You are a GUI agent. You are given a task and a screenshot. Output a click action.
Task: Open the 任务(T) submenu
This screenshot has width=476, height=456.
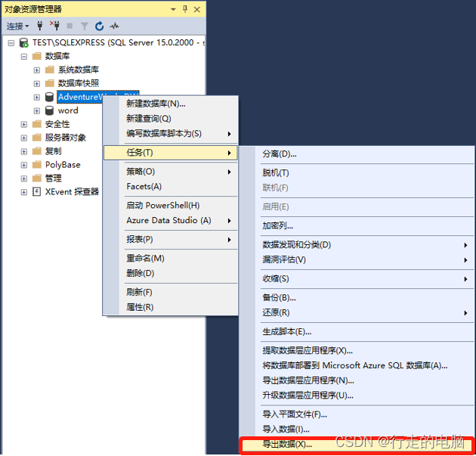click(x=170, y=153)
